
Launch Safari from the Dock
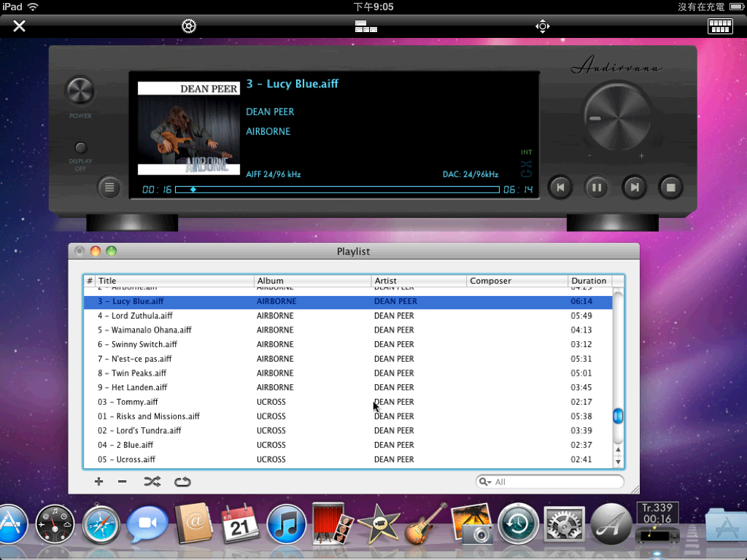[x=101, y=524]
